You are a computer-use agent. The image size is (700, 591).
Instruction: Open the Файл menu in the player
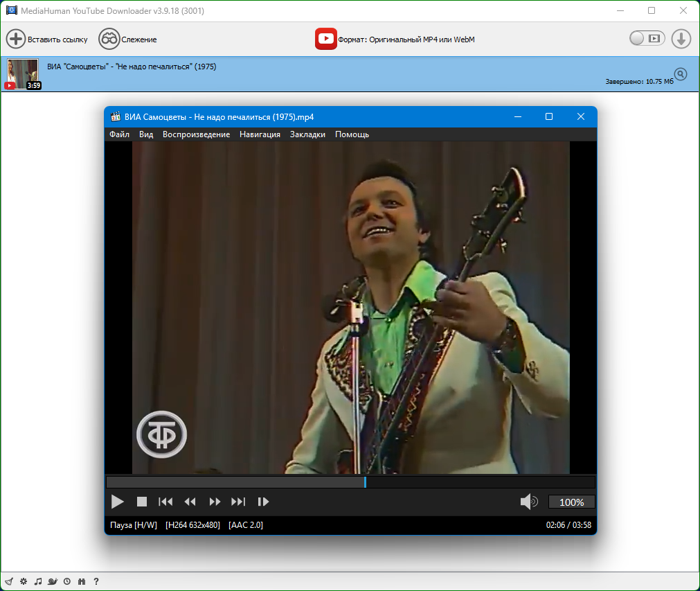coord(119,134)
